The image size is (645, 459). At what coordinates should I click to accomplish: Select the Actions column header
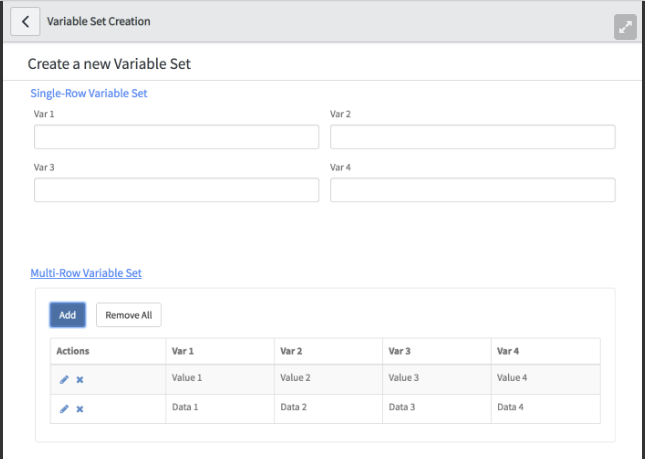(108, 351)
